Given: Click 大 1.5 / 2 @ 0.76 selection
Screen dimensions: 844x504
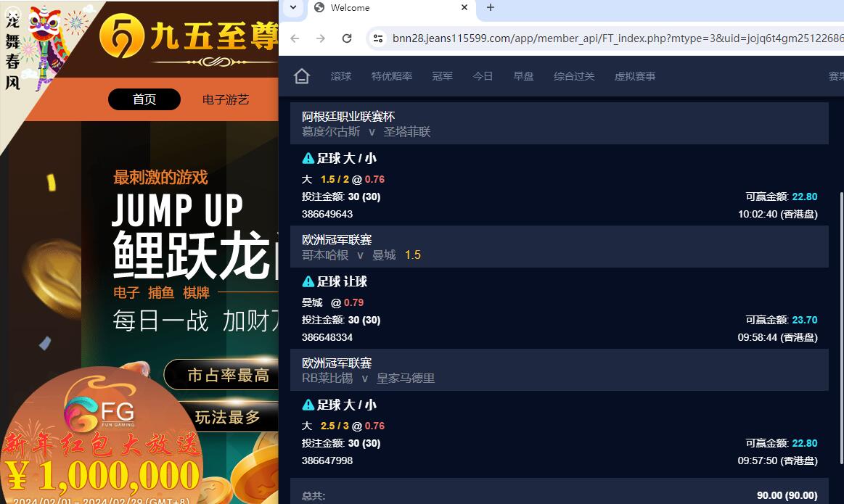Looking at the screenshot, I should pos(343,179).
